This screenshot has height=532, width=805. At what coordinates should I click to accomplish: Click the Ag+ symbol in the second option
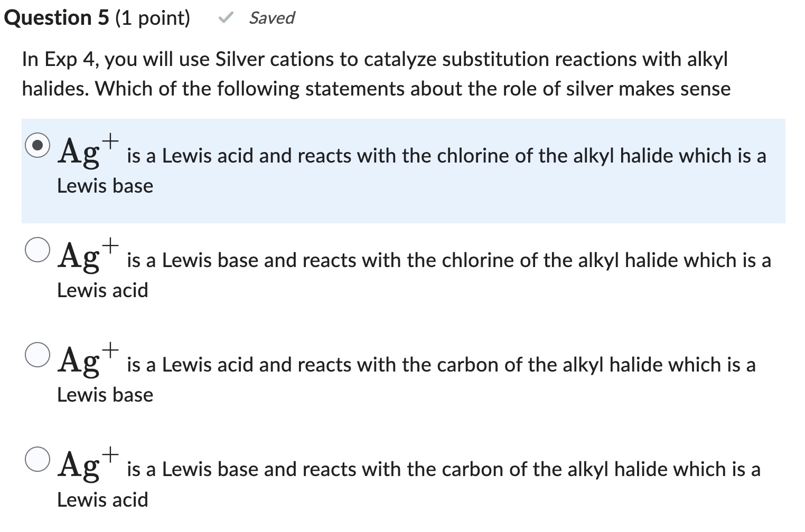coord(85,258)
